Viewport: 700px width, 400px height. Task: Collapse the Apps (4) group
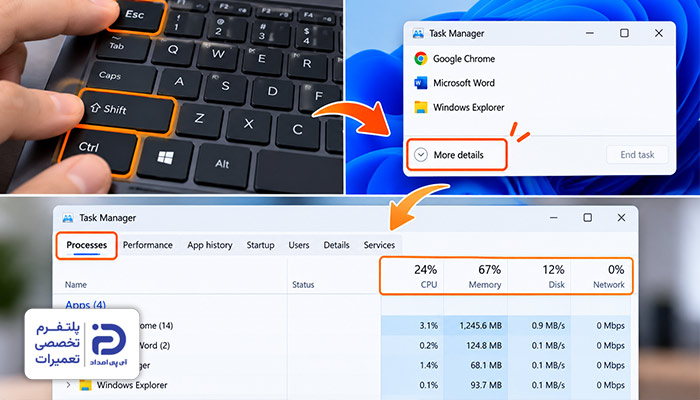click(x=85, y=305)
